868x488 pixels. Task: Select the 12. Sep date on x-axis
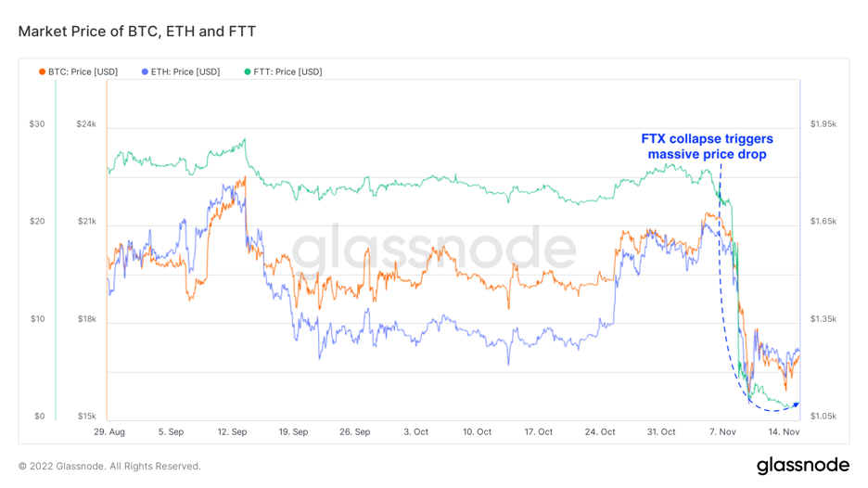pos(232,431)
